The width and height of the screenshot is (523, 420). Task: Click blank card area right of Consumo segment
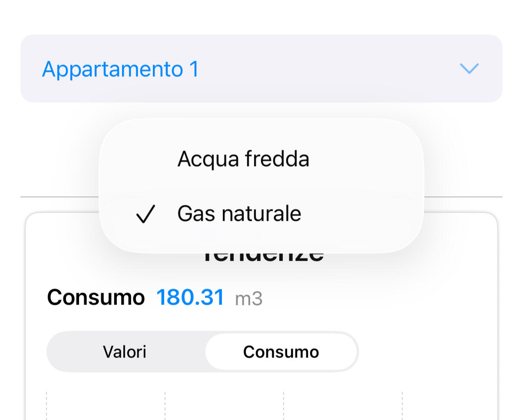click(x=426, y=351)
